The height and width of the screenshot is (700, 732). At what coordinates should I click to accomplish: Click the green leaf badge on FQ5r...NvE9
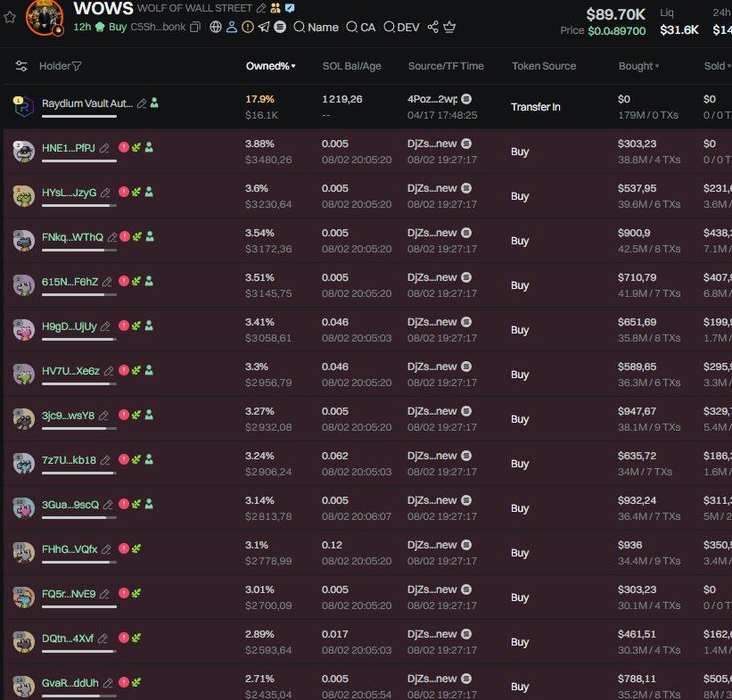[136, 593]
